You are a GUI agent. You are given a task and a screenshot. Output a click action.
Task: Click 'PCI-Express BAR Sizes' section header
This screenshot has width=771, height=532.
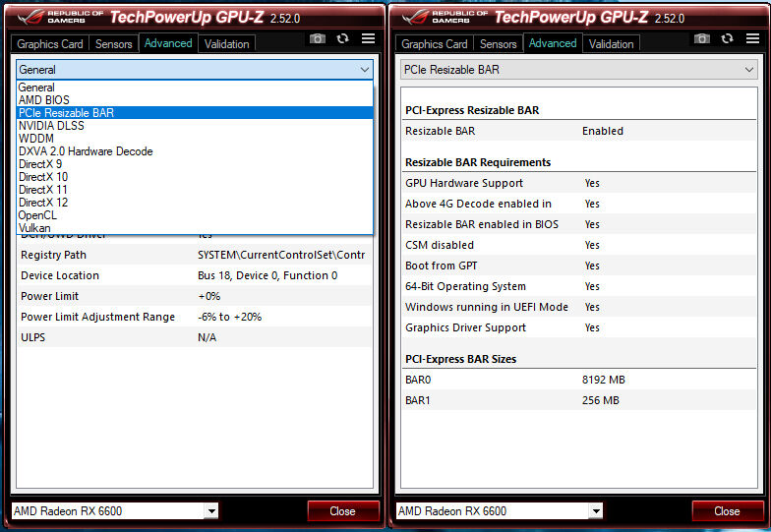point(460,359)
